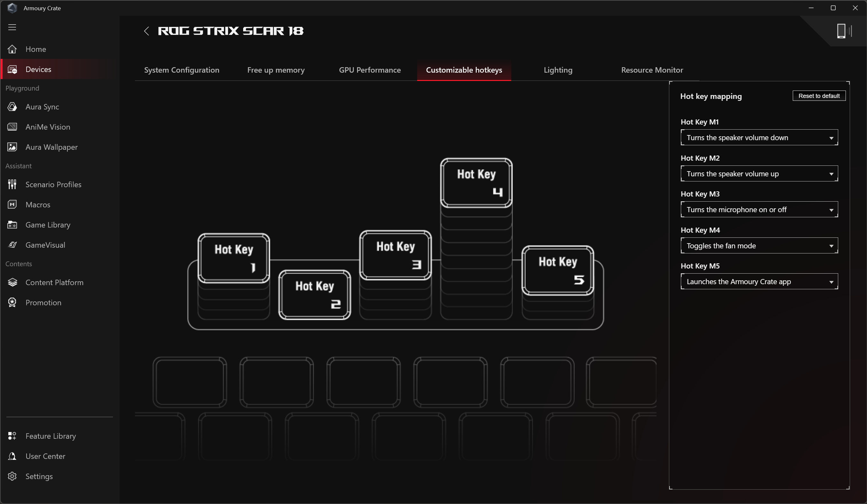Expand the Hot Key M5 dropdown arrow
The width and height of the screenshot is (867, 504).
831,282
